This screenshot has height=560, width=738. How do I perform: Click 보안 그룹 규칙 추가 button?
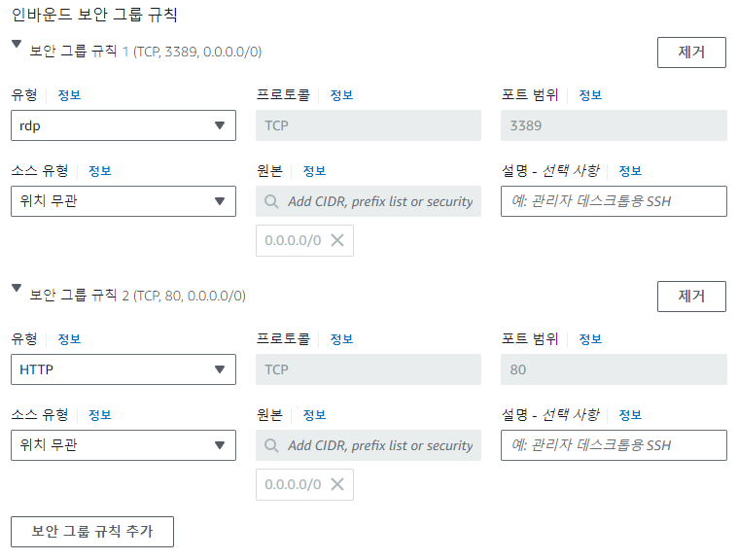tap(92, 532)
